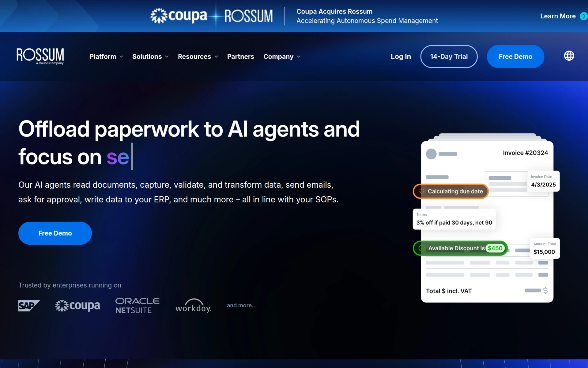This screenshot has height=368, width=588.
Task: Click the Coupa logo in top banner
Action: (x=179, y=16)
